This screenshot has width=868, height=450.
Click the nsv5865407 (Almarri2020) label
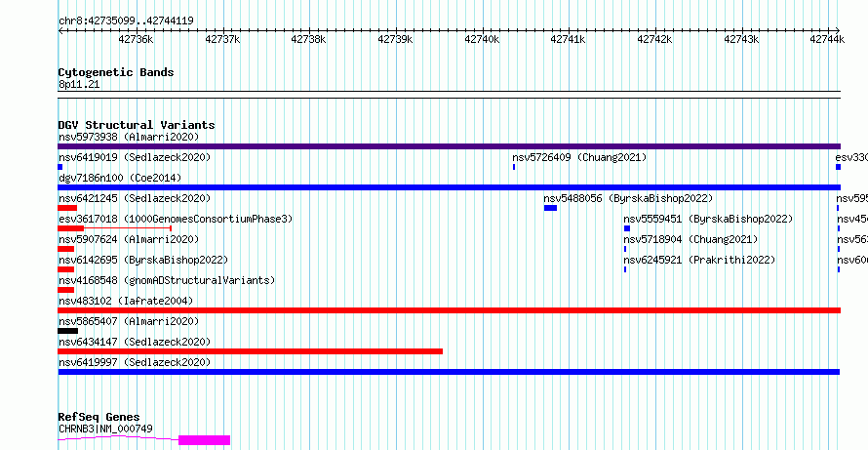click(x=129, y=321)
